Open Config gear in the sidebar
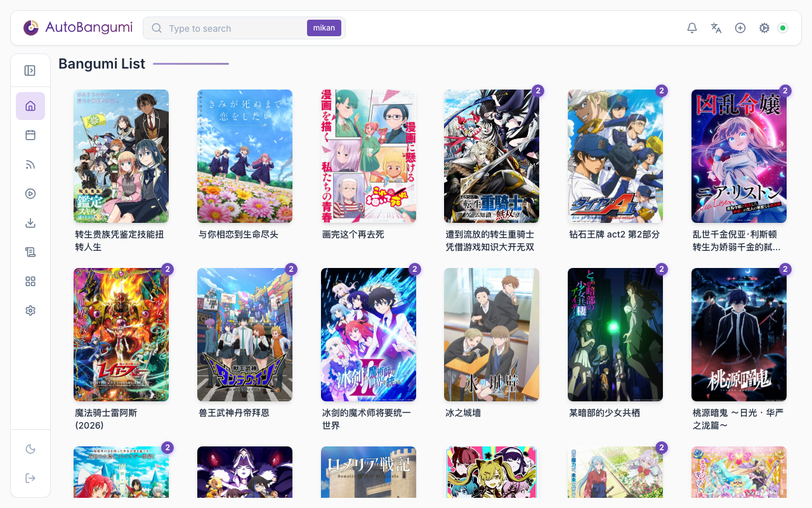 pos(30,311)
